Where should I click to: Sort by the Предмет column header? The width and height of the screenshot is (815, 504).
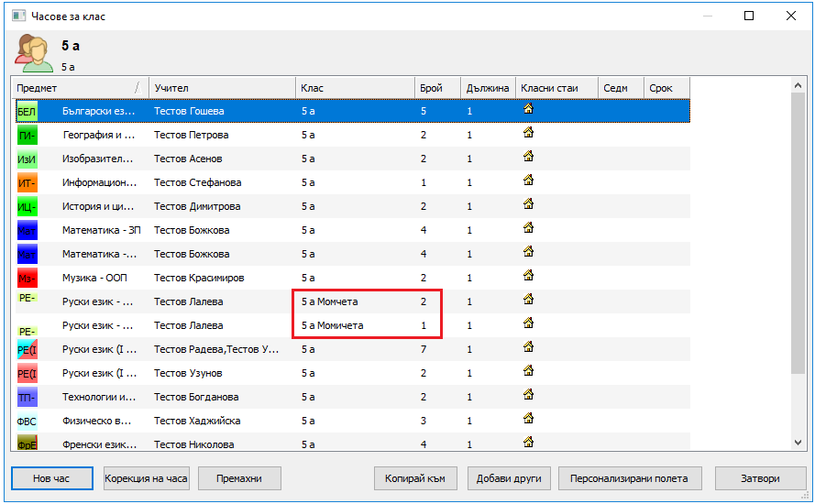tap(73, 88)
